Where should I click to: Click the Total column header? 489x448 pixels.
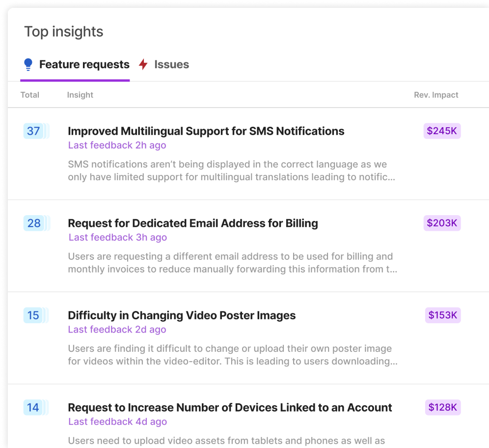click(29, 95)
